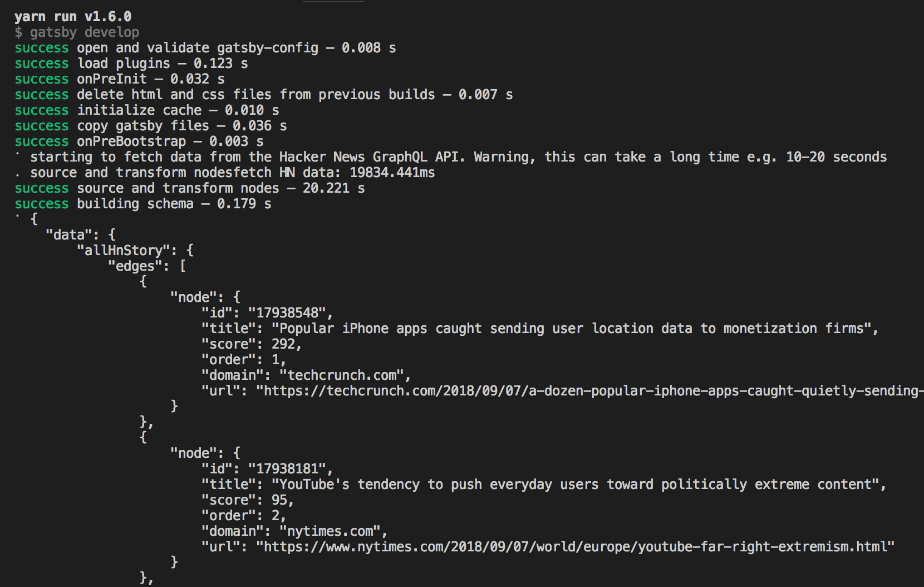Viewport: 924px width, 587px height.
Task: Click the 'yarn run v1.6.0' header line
Action: pyautogui.click(x=73, y=17)
